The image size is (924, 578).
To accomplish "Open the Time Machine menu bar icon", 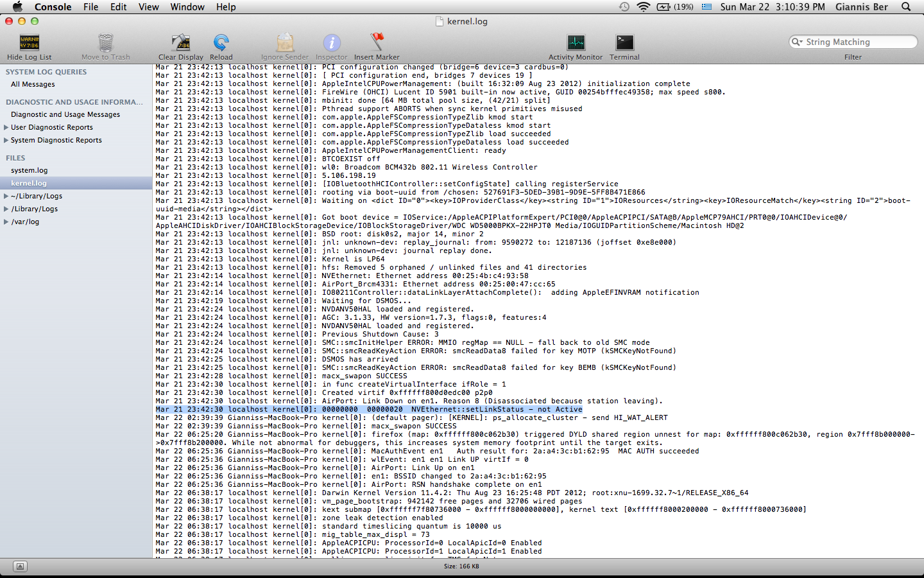I will [x=624, y=6].
